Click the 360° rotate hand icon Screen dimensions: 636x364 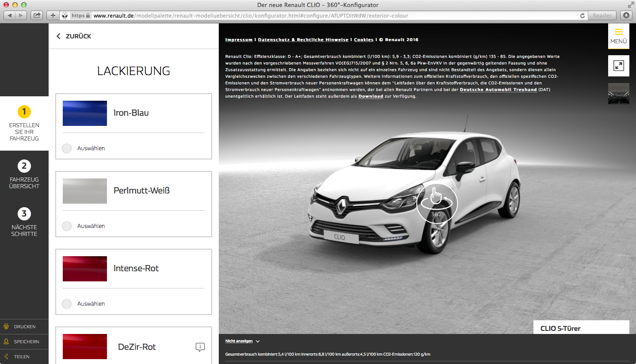[437, 203]
